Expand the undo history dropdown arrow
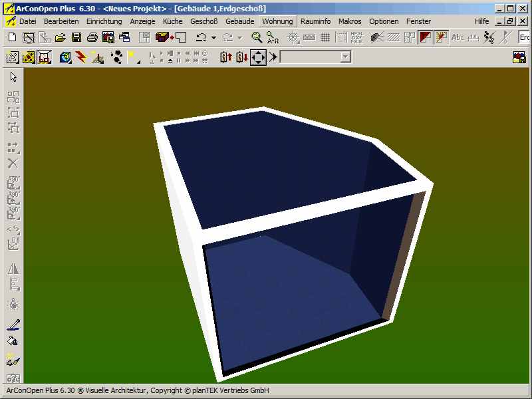The image size is (532, 399). pos(213,38)
